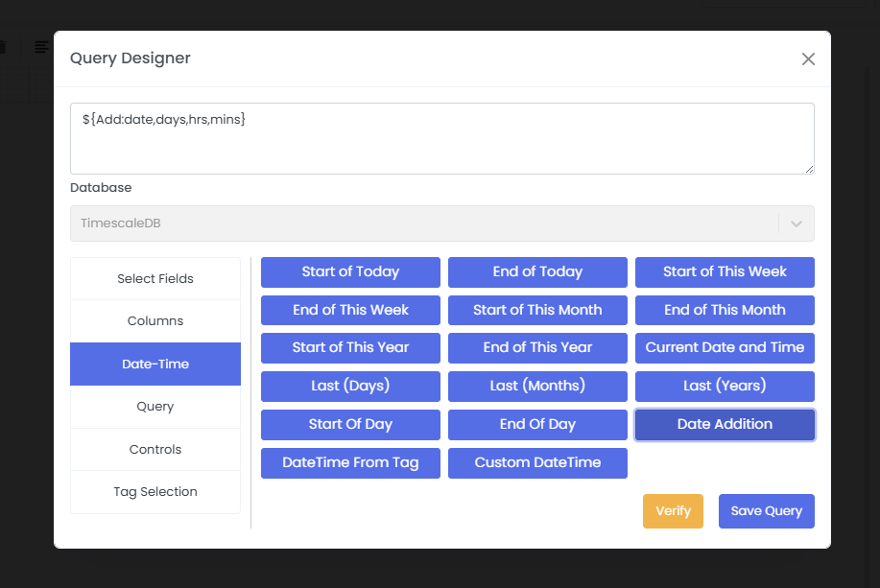Open the Controls tab

click(155, 450)
